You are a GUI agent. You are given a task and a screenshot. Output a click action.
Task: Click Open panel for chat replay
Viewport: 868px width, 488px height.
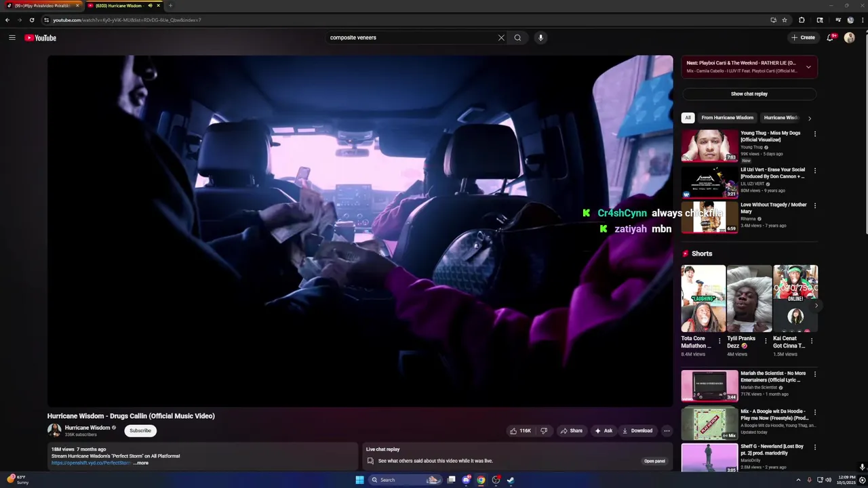pos(654,461)
